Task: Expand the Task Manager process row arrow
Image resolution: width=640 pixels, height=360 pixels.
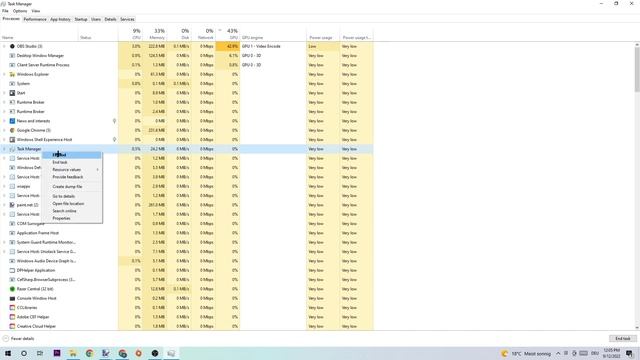Action: click(4, 149)
